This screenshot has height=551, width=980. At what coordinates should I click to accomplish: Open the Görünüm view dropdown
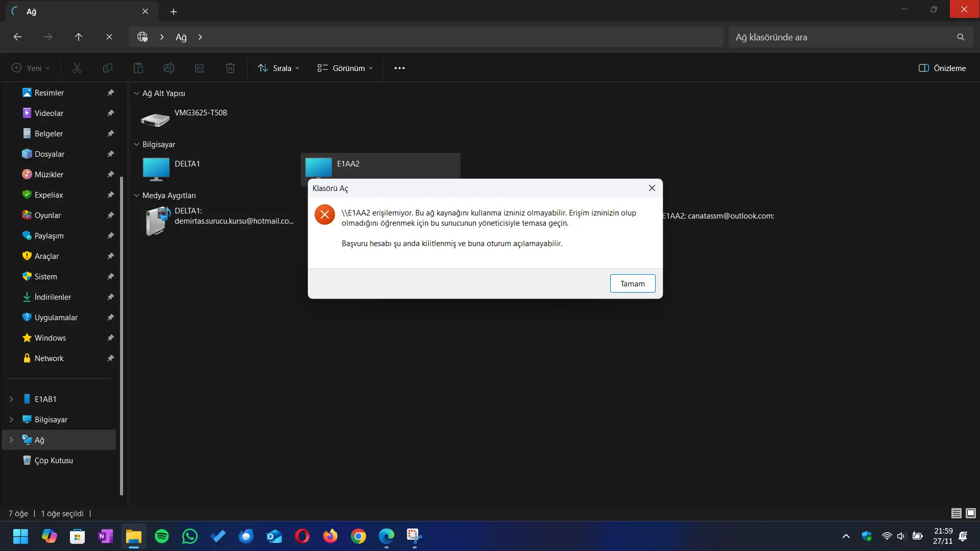coord(345,68)
